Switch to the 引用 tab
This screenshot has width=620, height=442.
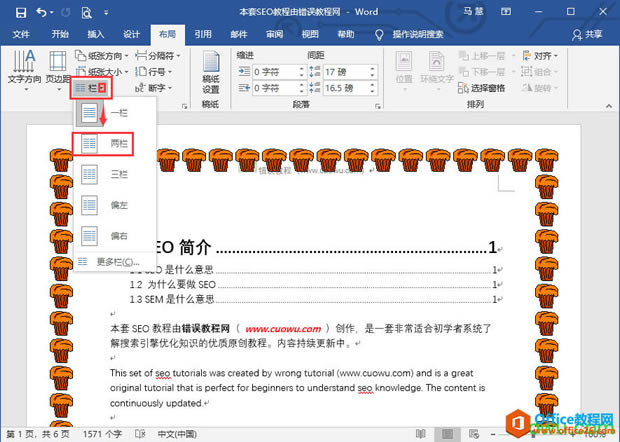click(203, 34)
